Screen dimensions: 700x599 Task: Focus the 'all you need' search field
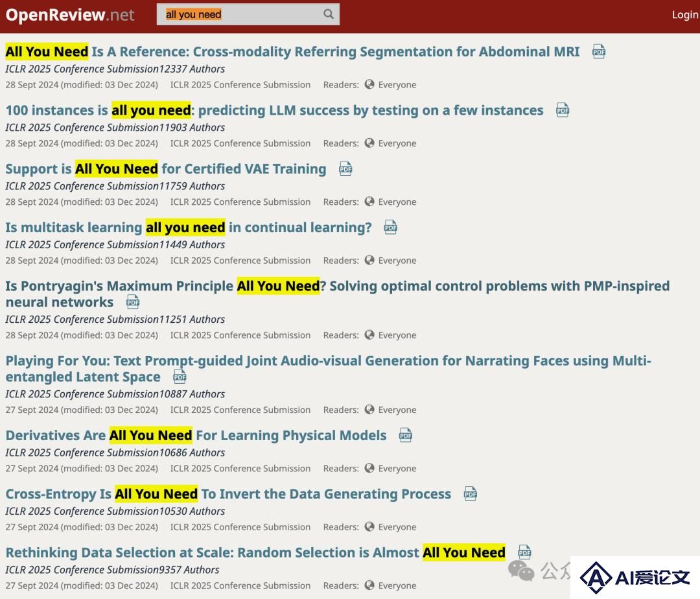coord(248,14)
